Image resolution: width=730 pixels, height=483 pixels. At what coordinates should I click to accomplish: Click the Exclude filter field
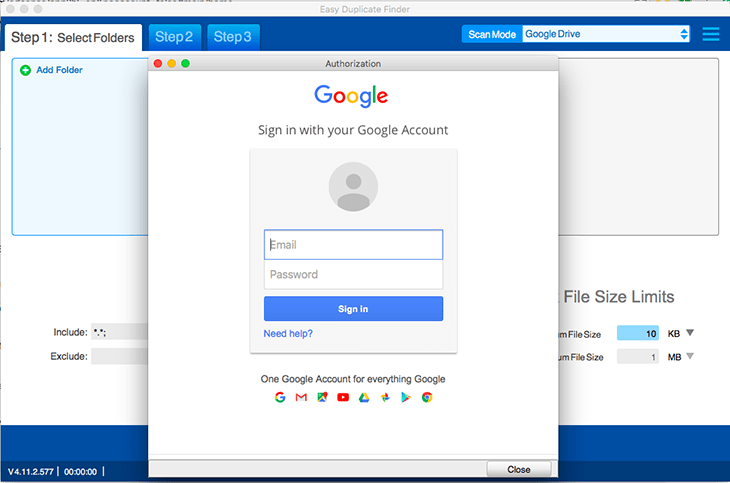[x=119, y=356]
